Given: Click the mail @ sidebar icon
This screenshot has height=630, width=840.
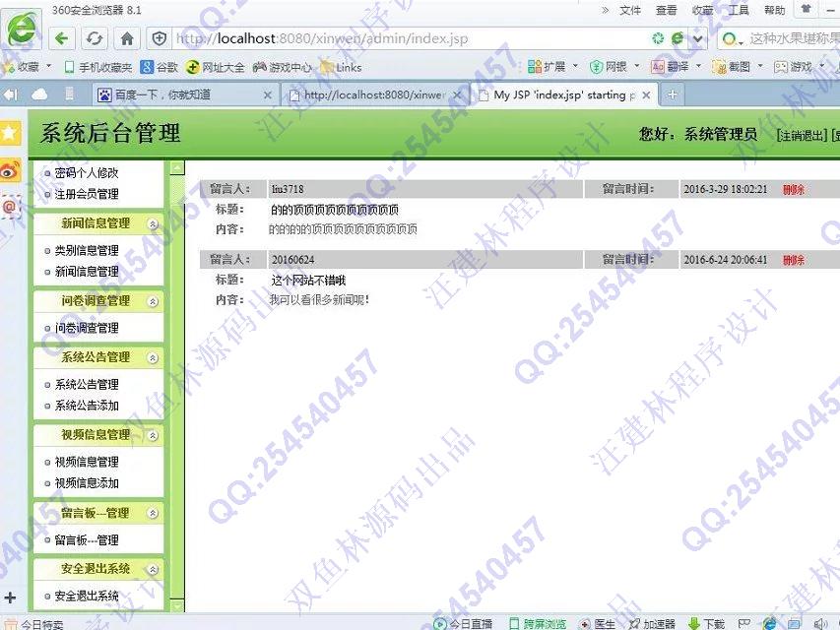Looking at the screenshot, I should tap(10, 207).
